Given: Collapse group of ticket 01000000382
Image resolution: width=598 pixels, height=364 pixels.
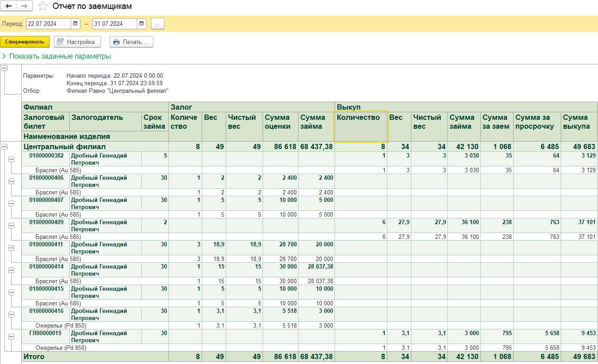Looking at the screenshot, I should (x=12, y=159).
